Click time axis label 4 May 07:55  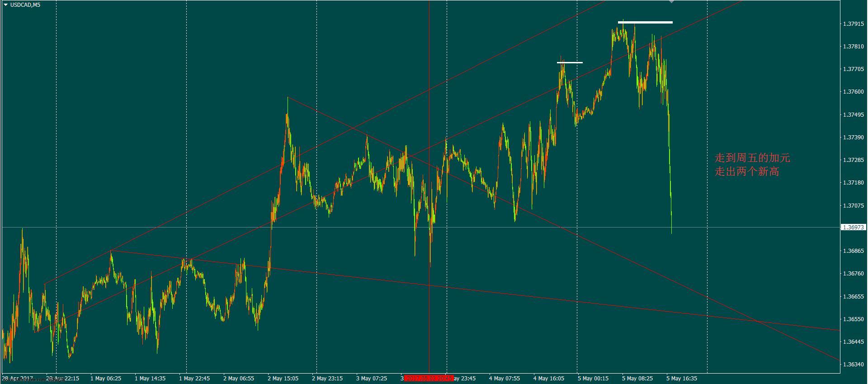(x=505, y=378)
